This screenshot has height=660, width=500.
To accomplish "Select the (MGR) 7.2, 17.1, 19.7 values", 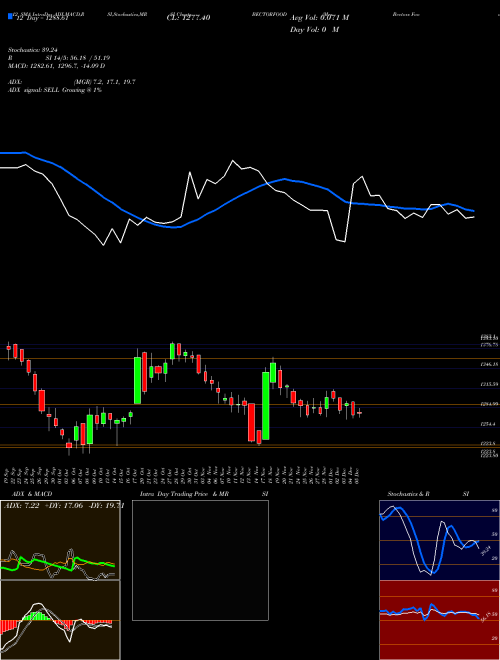I will 104,82.
